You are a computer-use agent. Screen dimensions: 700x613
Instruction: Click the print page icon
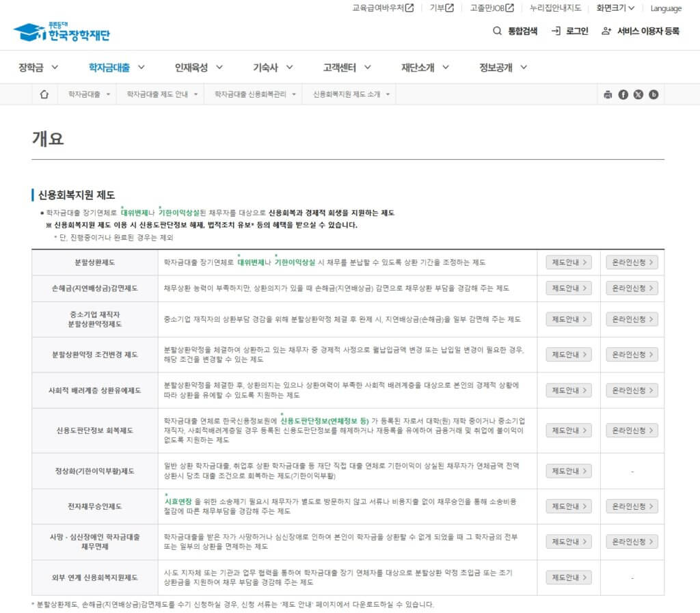pos(608,94)
